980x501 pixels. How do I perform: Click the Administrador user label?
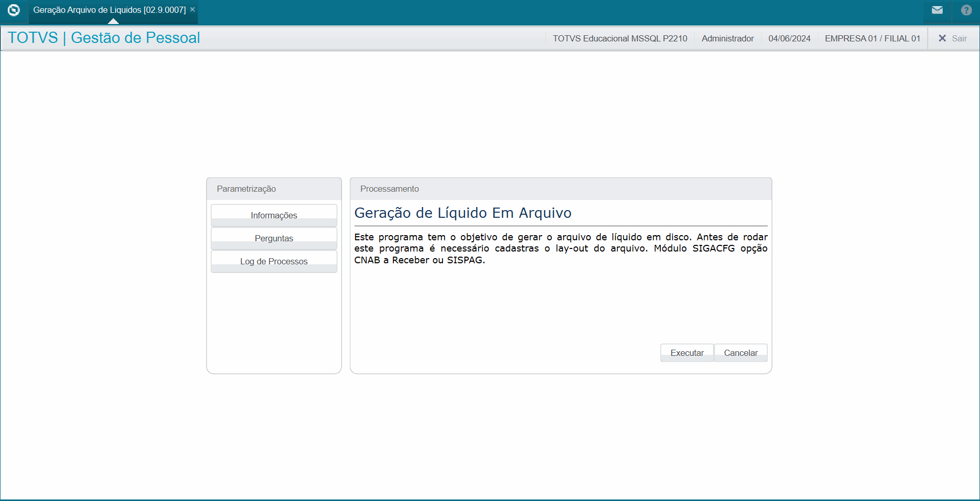[x=727, y=38]
